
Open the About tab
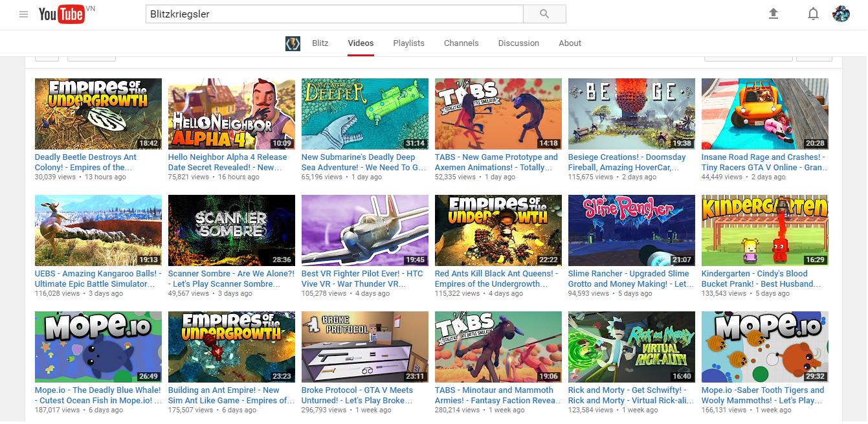click(570, 43)
